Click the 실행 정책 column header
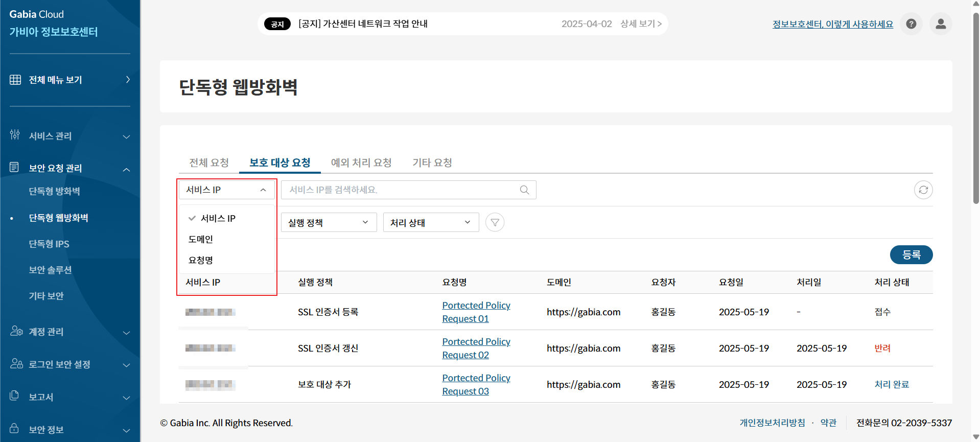Screen dimensions: 980x442 pos(315,282)
